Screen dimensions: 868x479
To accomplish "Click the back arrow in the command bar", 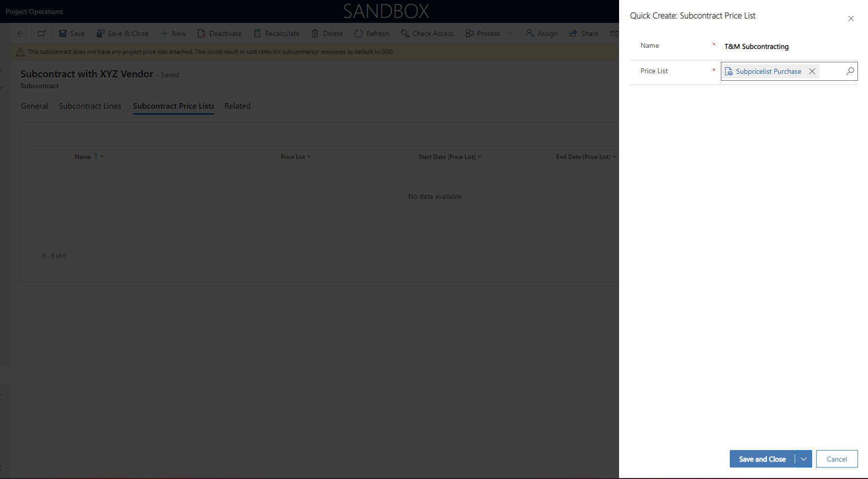I will click(x=20, y=33).
